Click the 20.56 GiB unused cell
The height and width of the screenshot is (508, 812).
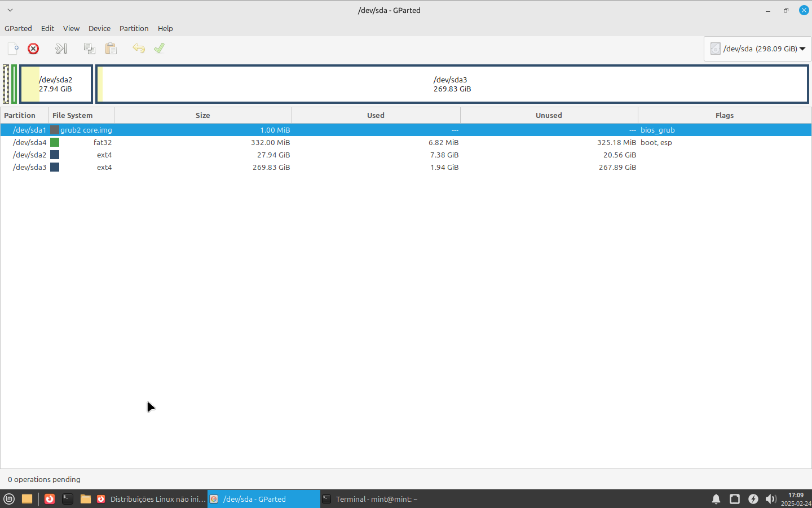[620, 155]
